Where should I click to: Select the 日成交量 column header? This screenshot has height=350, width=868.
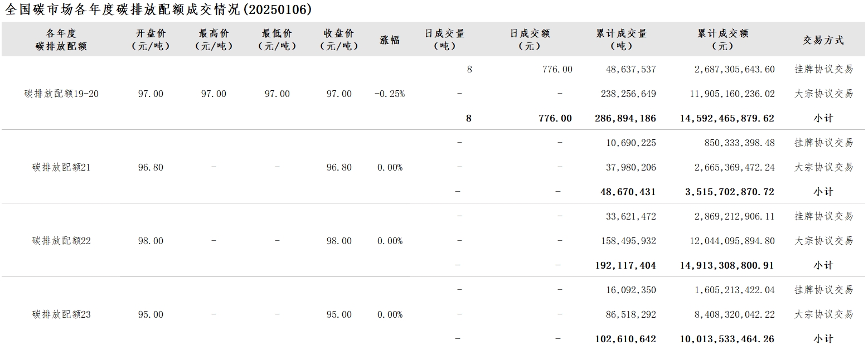click(x=444, y=40)
